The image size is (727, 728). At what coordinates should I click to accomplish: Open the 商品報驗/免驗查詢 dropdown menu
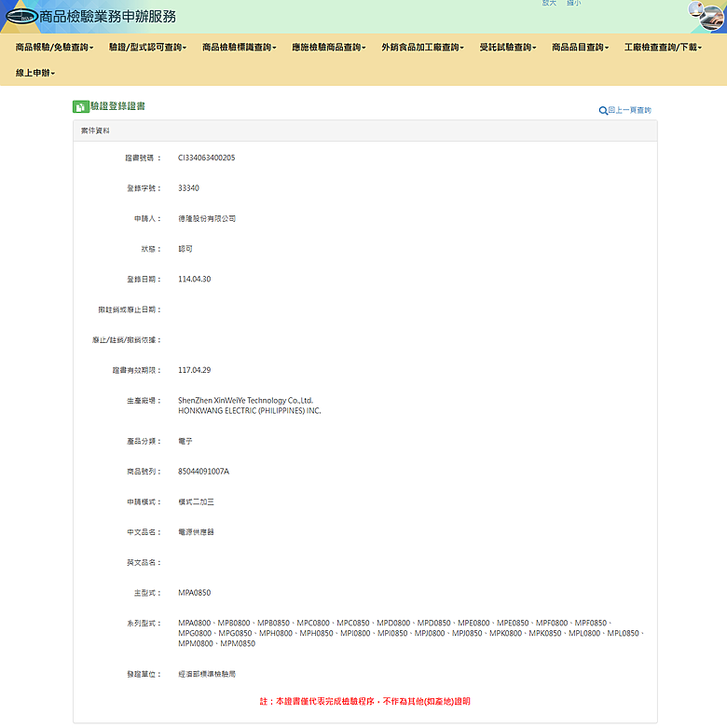tap(54, 48)
